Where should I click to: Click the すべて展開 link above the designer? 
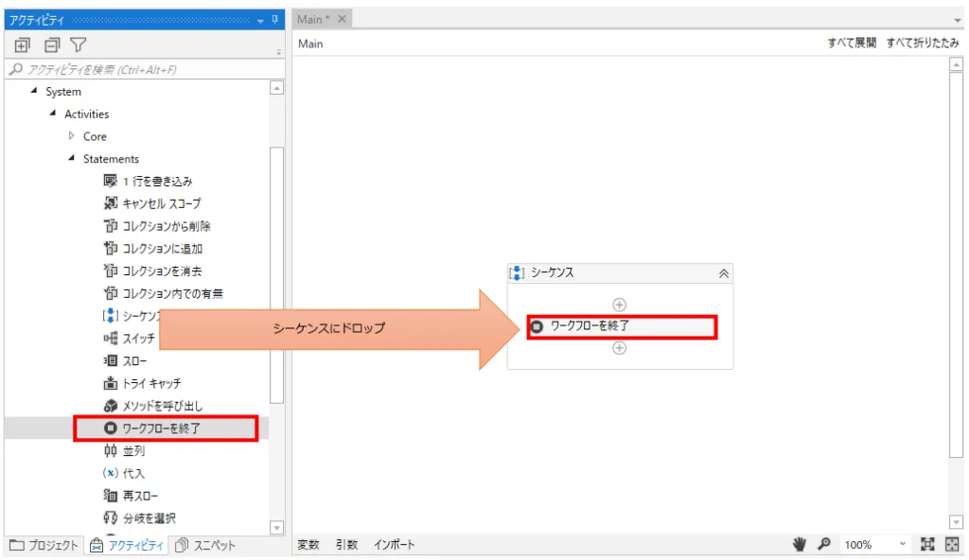(851, 44)
